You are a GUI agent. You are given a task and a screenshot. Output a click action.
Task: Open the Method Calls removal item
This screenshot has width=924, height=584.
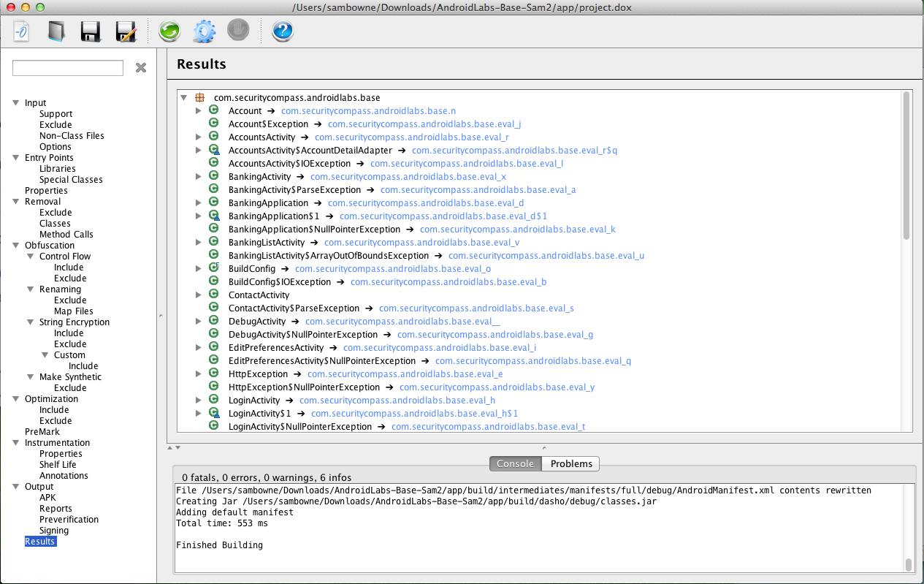click(66, 235)
